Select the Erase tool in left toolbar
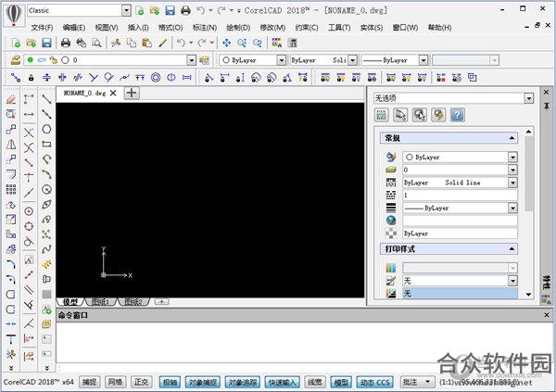The image size is (556, 392). coord(11,99)
